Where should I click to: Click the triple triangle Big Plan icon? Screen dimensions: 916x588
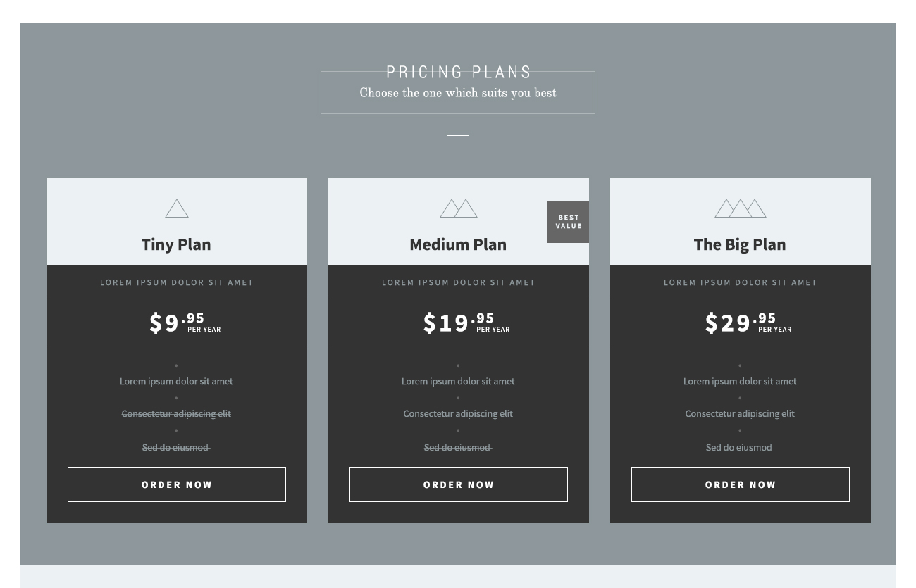tap(741, 208)
